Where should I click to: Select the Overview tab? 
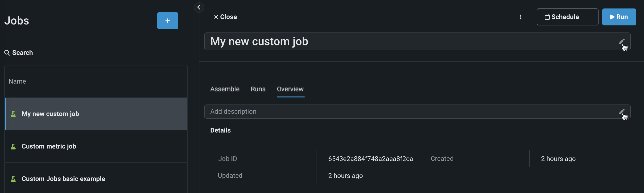click(x=290, y=89)
